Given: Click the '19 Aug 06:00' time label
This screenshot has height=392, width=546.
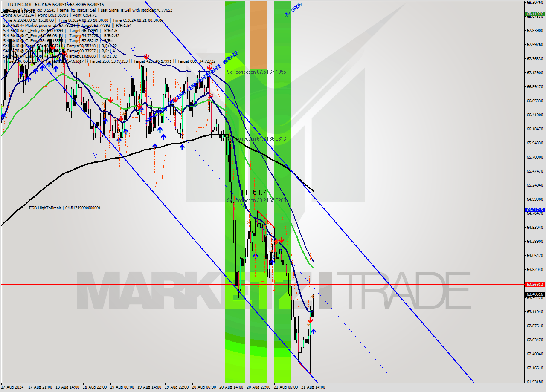Looking at the screenshot, I should 122,387.
